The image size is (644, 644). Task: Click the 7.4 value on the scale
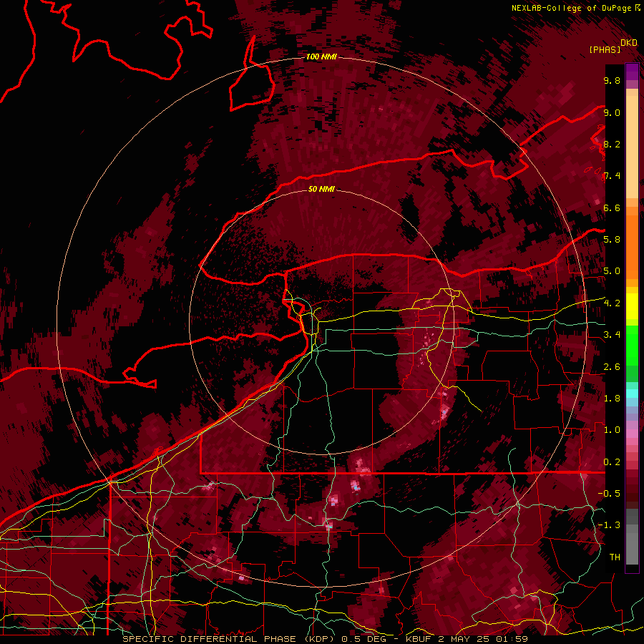coord(612,176)
